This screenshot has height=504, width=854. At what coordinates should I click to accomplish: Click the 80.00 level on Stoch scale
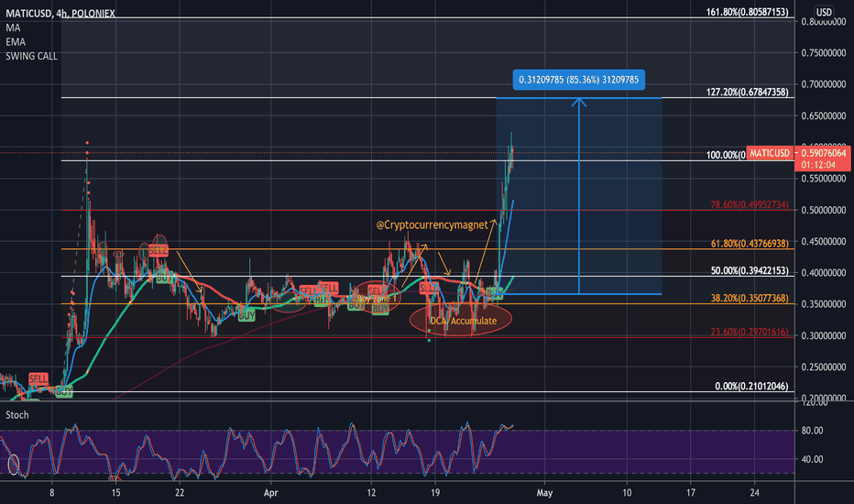click(x=812, y=431)
